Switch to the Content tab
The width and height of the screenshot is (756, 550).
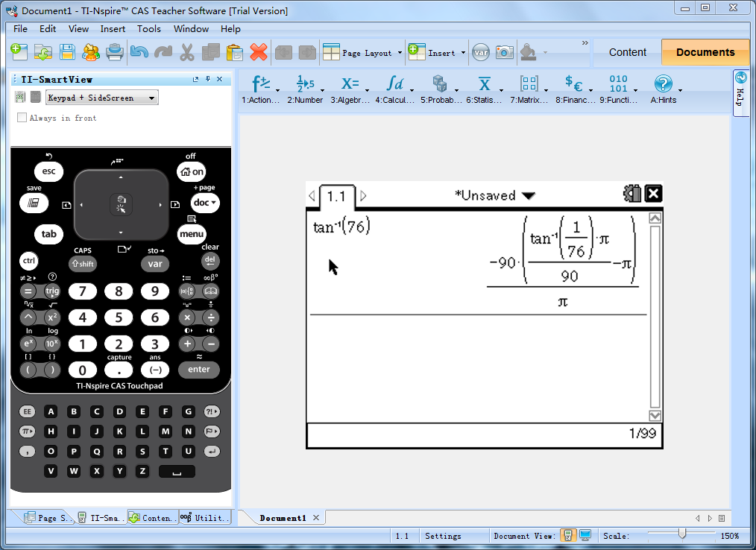tap(627, 52)
